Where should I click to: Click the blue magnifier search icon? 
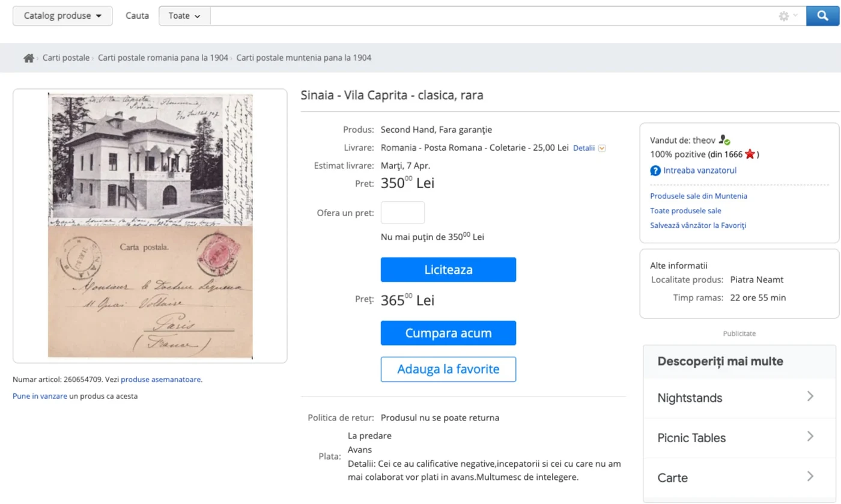click(822, 16)
